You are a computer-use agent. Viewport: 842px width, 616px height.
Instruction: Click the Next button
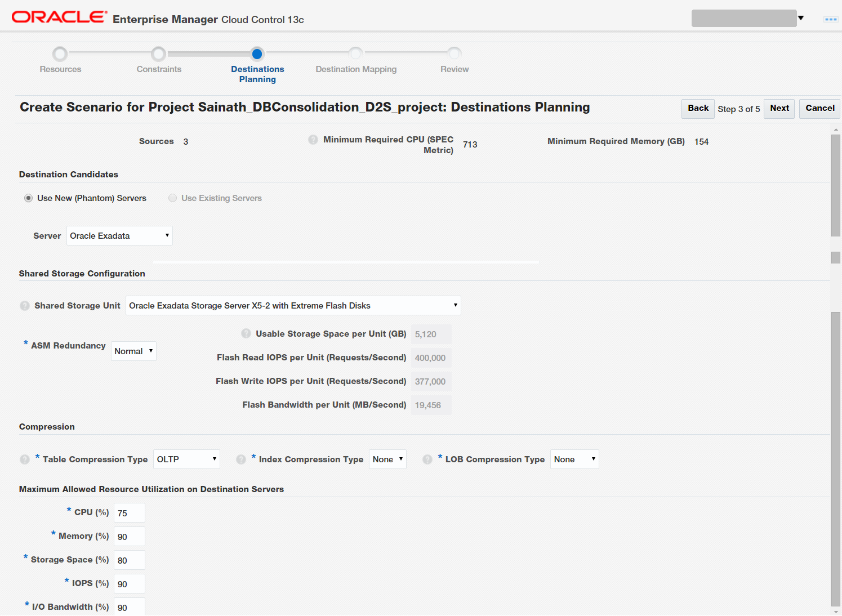pos(779,109)
